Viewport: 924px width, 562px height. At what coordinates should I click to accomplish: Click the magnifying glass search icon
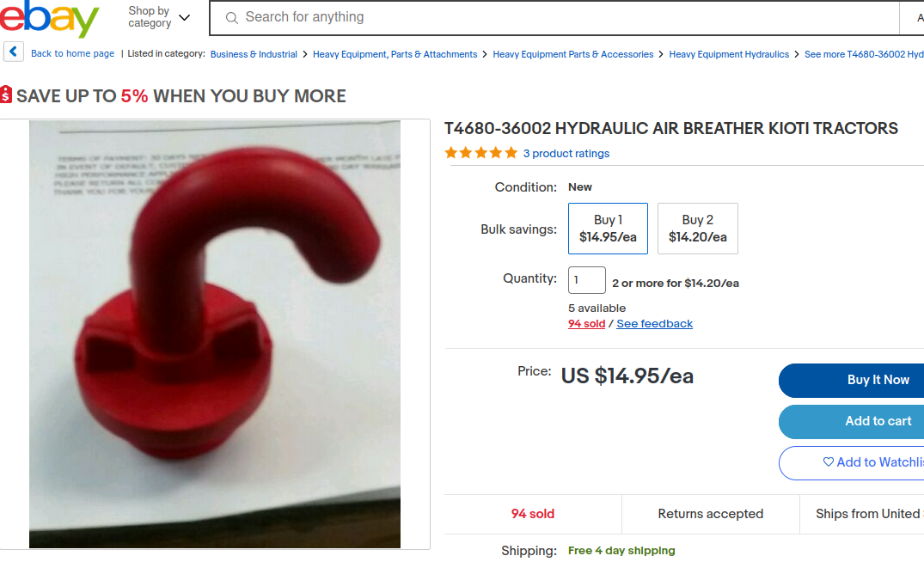pyautogui.click(x=231, y=18)
